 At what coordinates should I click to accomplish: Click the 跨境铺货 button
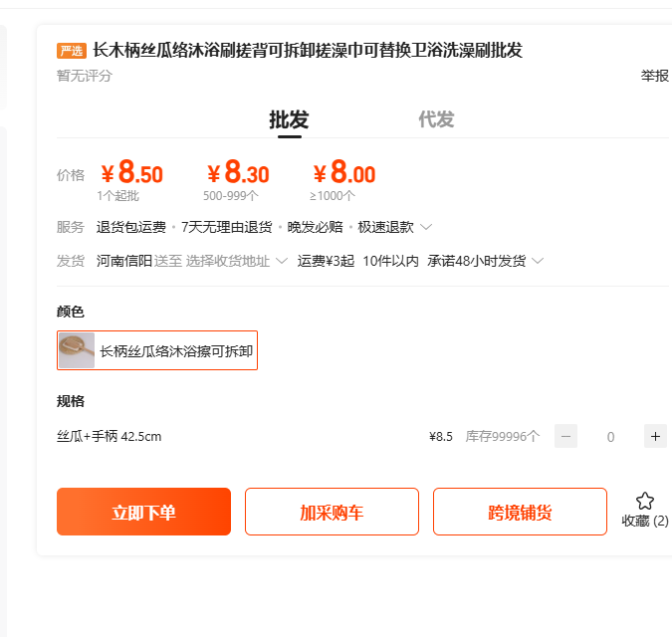[520, 513]
